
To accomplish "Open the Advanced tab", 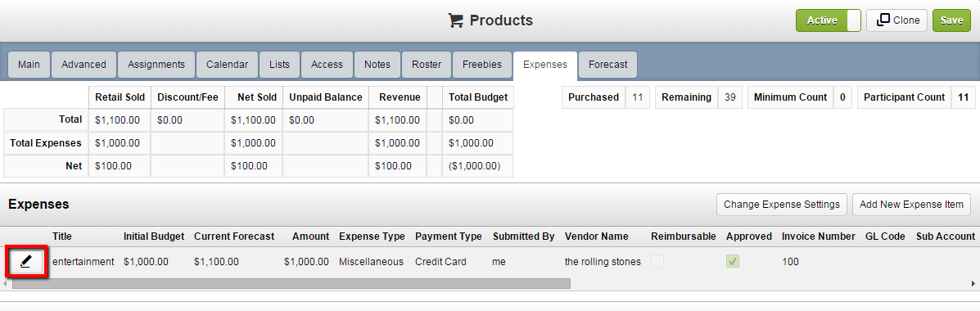I will click(84, 65).
